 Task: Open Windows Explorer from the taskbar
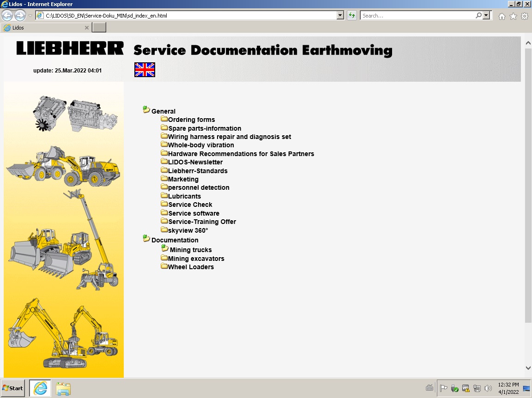tap(63, 388)
